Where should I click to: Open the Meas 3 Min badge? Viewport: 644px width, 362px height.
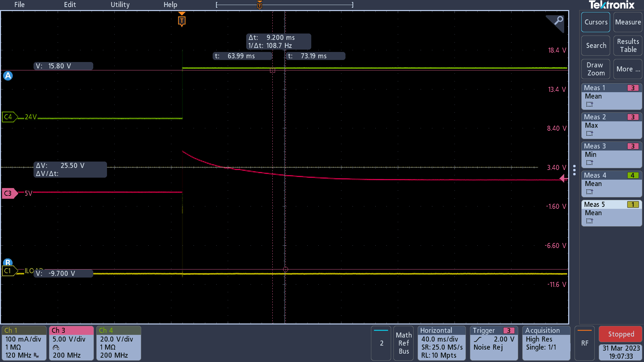(x=611, y=155)
